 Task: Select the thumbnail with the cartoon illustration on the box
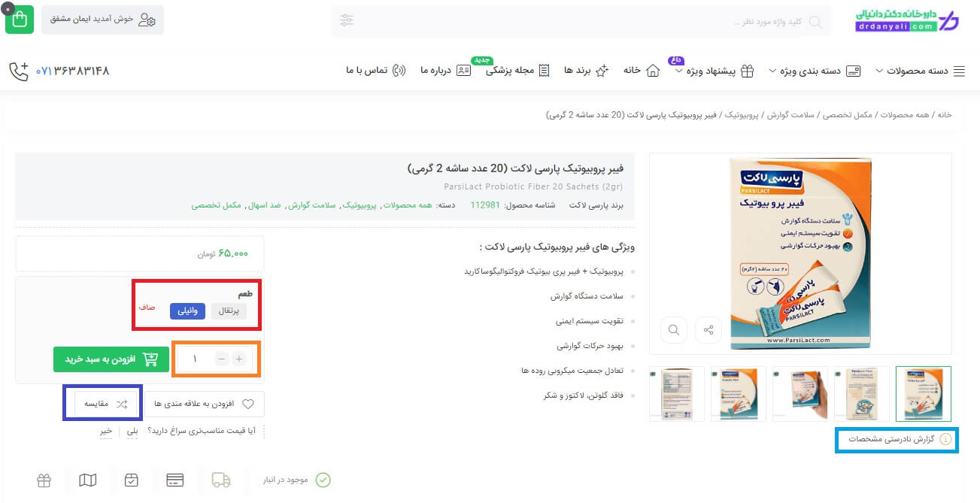pos(862,394)
